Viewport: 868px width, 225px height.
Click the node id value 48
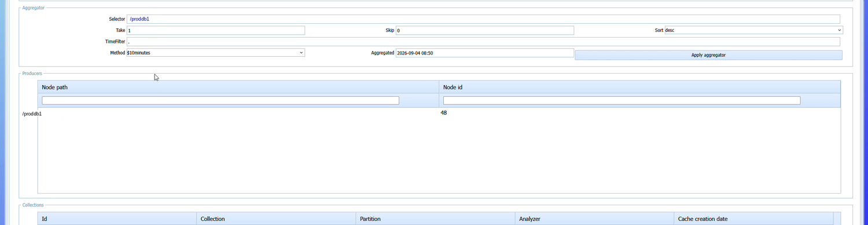pos(444,113)
